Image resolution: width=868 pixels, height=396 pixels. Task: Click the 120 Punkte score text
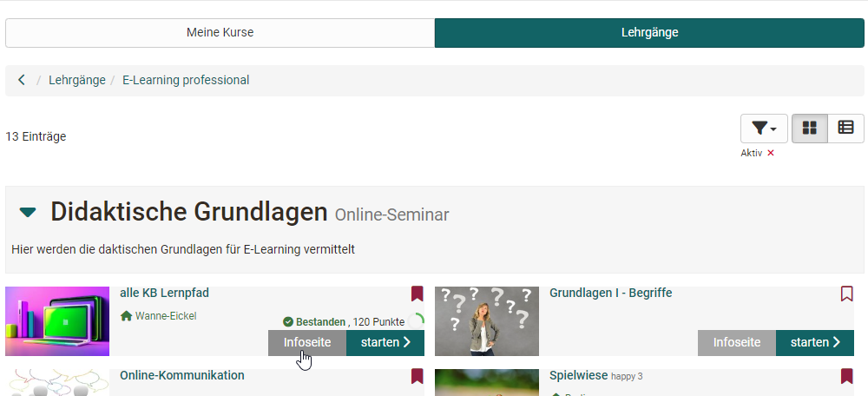pyautogui.click(x=379, y=322)
